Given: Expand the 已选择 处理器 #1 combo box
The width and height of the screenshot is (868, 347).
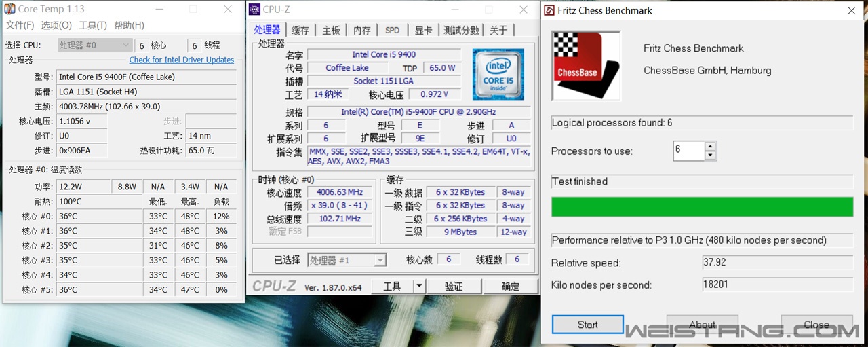Looking at the screenshot, I should 380,260.
